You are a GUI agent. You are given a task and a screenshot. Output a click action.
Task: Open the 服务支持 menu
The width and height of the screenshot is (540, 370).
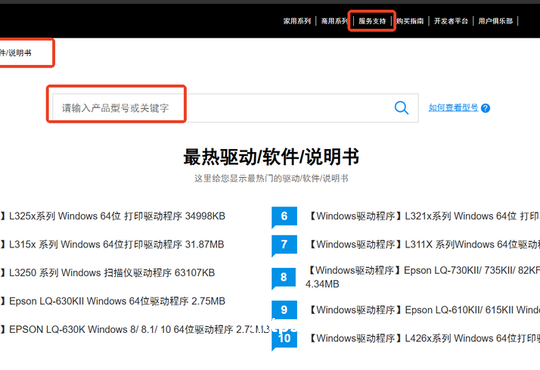tap(372, 21)
